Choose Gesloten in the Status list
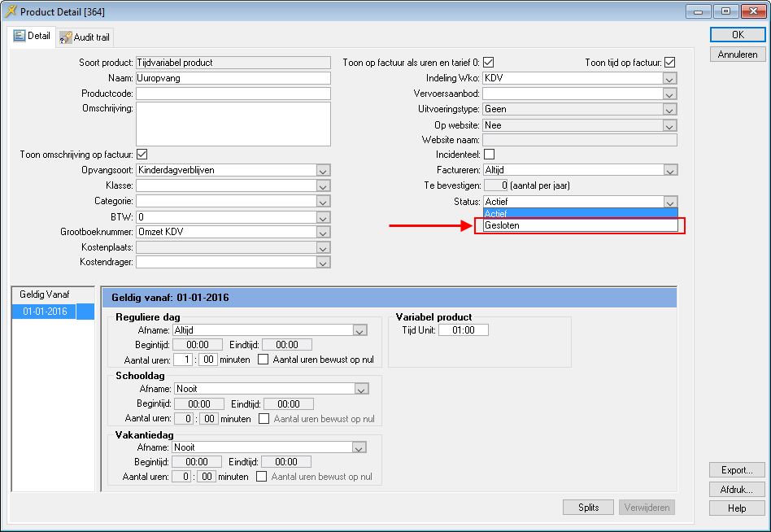 pos(579,225)
